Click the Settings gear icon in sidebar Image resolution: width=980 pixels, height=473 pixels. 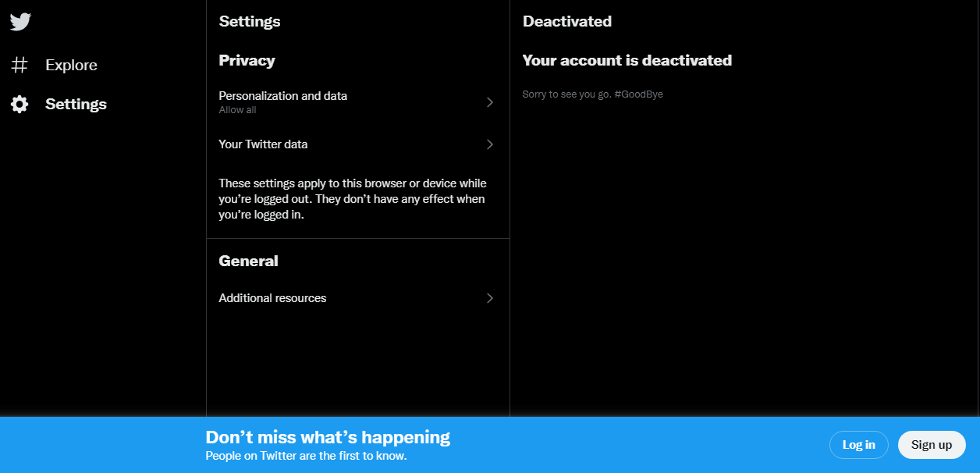[x=20, y=104]
